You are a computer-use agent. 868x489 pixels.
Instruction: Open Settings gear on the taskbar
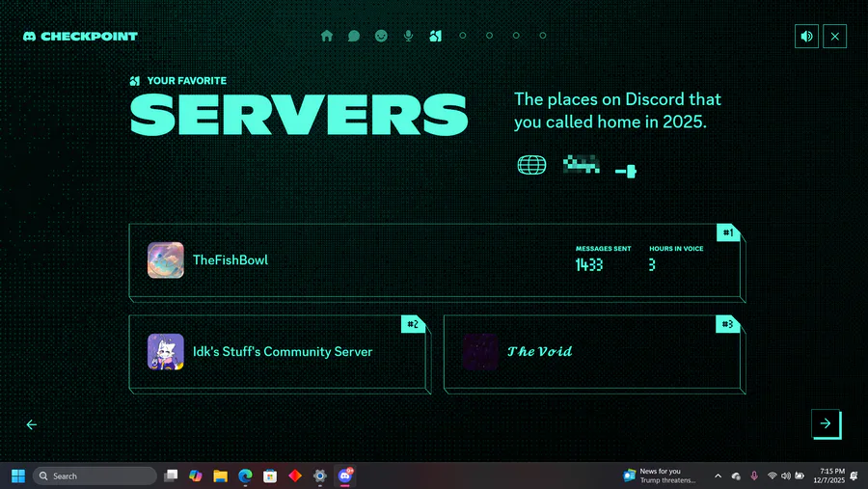click(x=320, y=475)
